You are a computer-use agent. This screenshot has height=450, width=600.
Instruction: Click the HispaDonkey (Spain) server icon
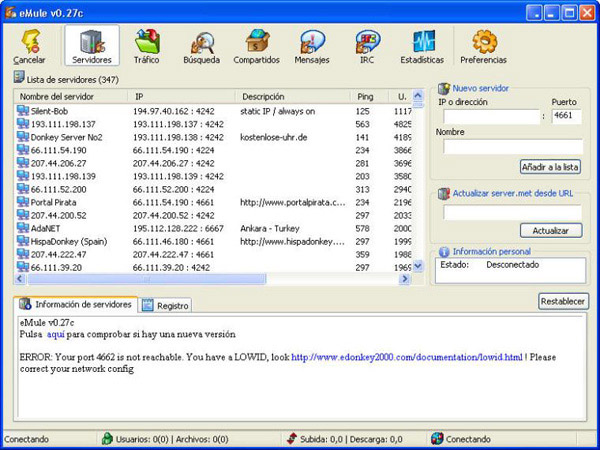(23, 241)
